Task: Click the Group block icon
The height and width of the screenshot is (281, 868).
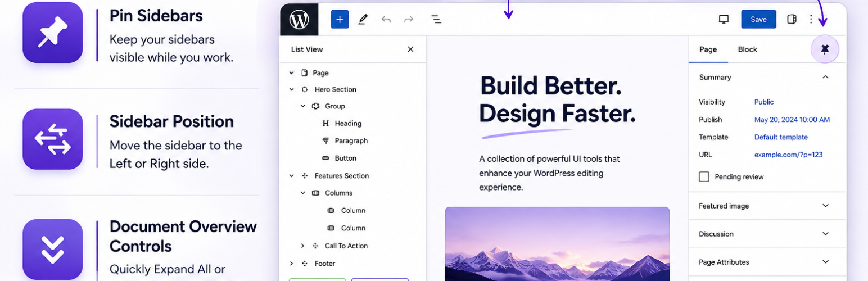Action: pyautogui.click(x=315, y=106)
